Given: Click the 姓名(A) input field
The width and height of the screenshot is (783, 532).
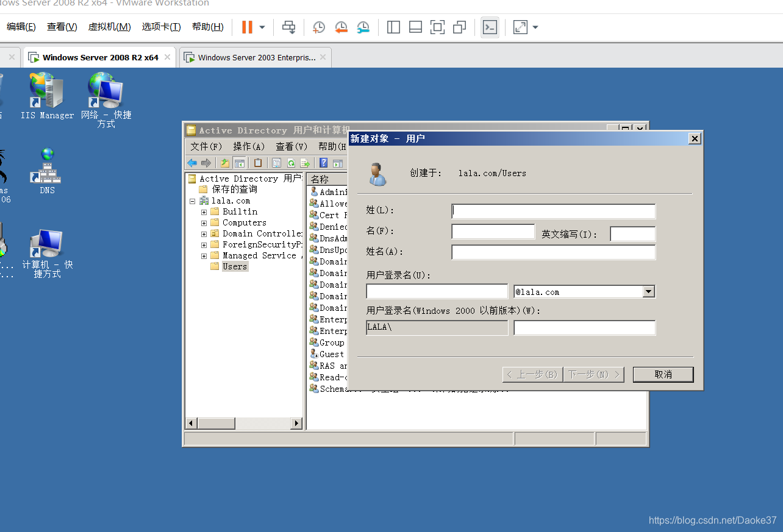Looking at the screenshot, I should tap(554, 252).
